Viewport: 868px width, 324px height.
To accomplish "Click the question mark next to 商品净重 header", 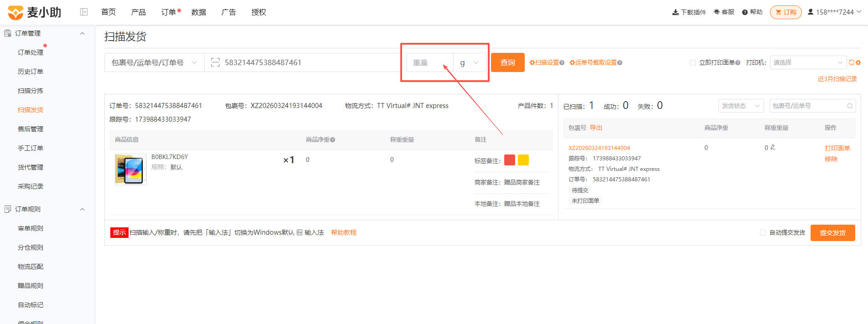I will [x=333, y=140].
